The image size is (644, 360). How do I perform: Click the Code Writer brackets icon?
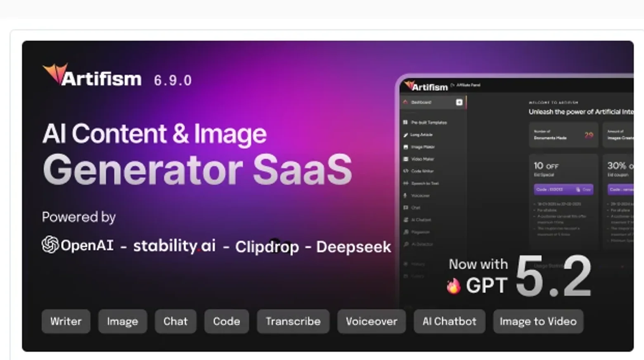click(x=405, y=171)
